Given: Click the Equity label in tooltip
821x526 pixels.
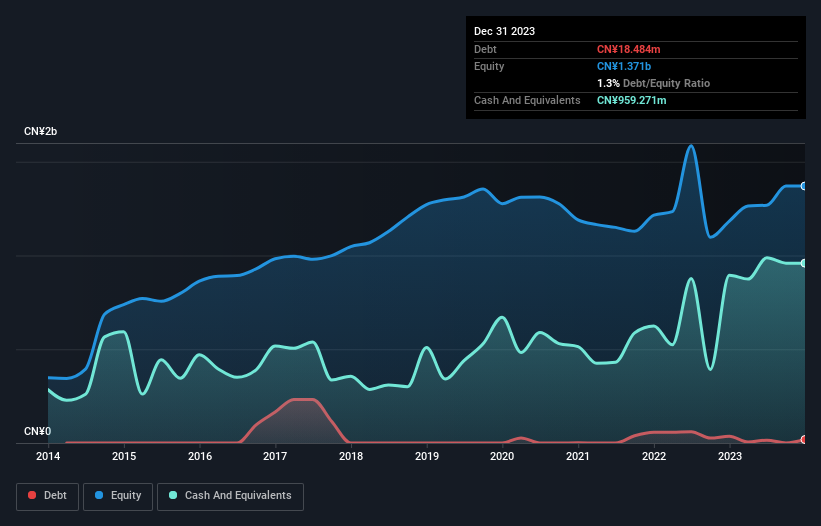Looking at the screenshot, I should [x=489, y=66].
